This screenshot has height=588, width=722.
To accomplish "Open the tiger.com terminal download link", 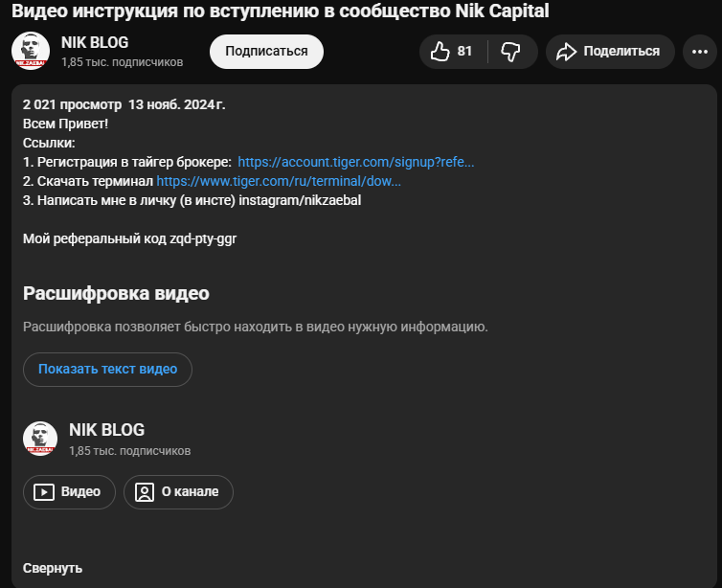I will [279, 180].
